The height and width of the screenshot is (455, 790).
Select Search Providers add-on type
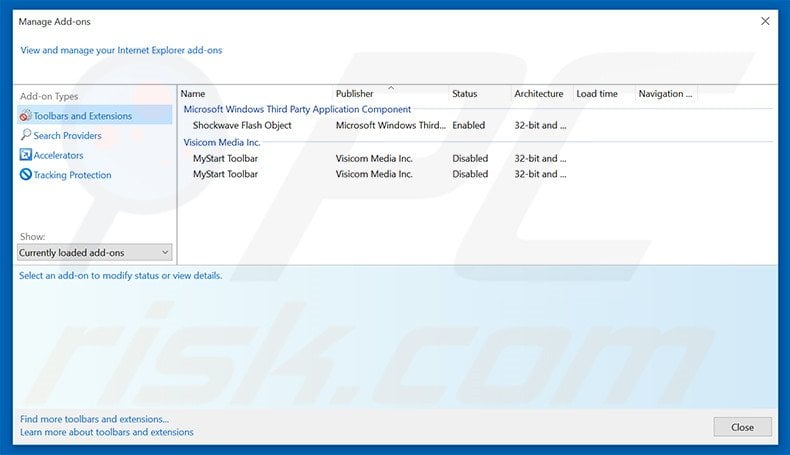(x=67, y=136)
